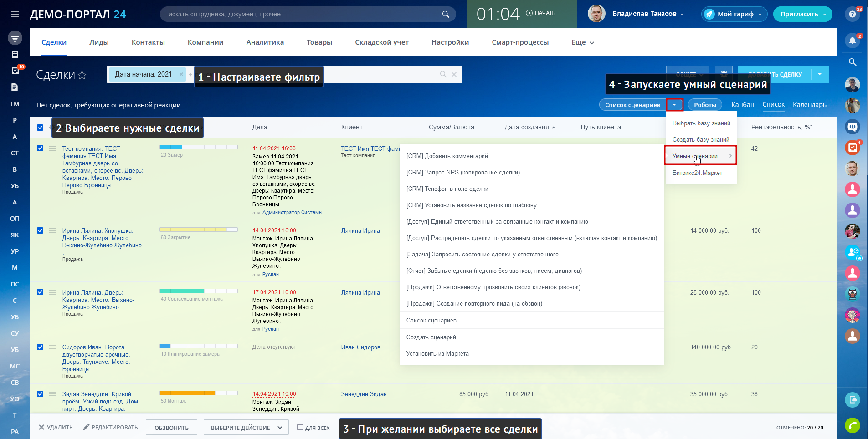The width and height of the screenshot is (868, 439).
Task: Expand the 'Еще' menu in navigation
Action: point(583,42)
